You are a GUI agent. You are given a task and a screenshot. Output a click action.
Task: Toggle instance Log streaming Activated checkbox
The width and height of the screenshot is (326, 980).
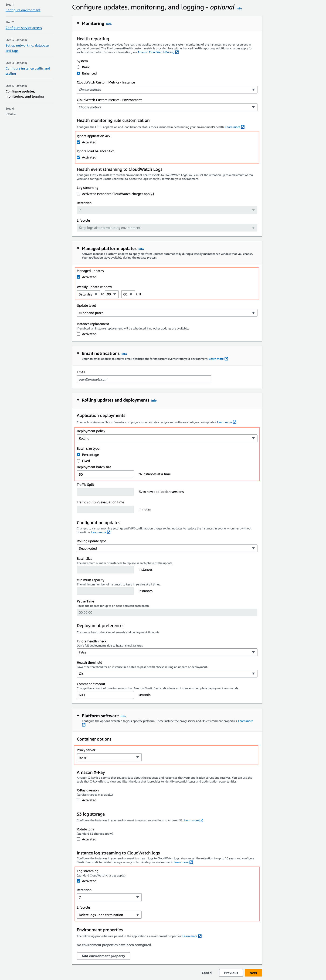tap(78, 881)
